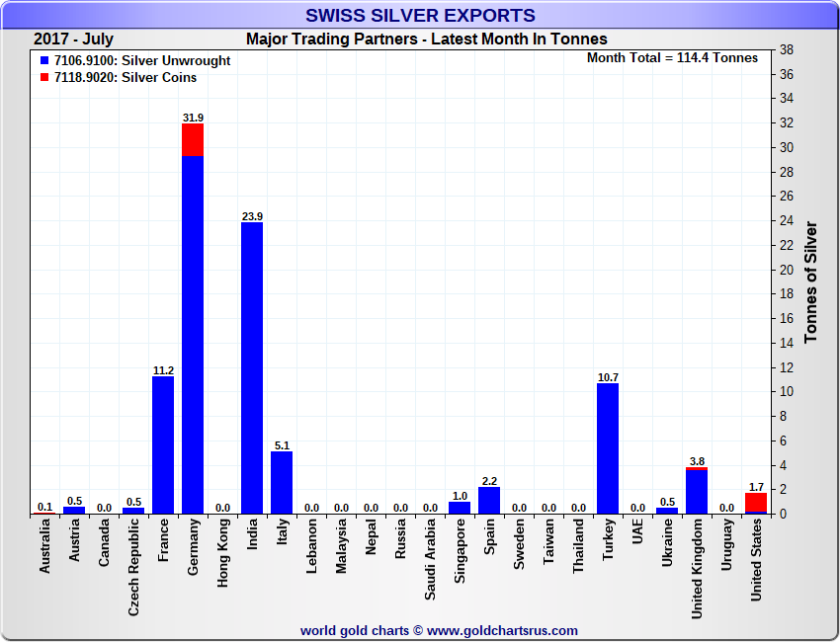The image size is (840, 642).
Task: Click the red Silver Coins legend square
Action: click(45, 78)
